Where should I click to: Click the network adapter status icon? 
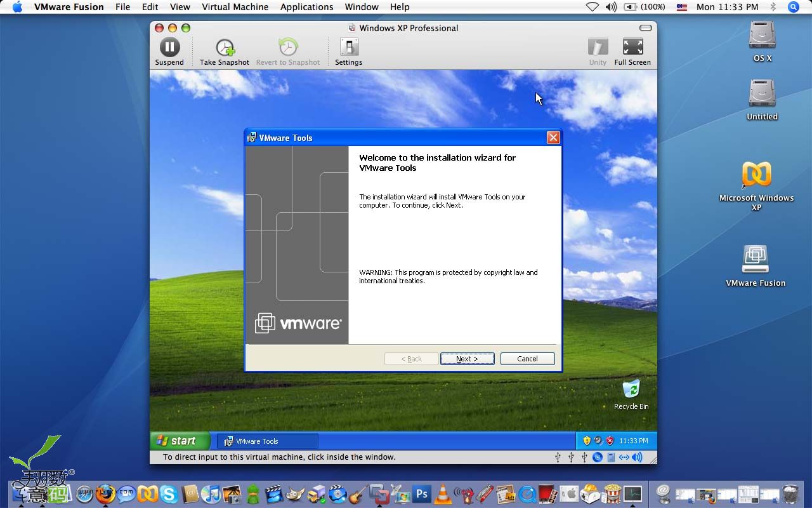click(x=624, y=457)
